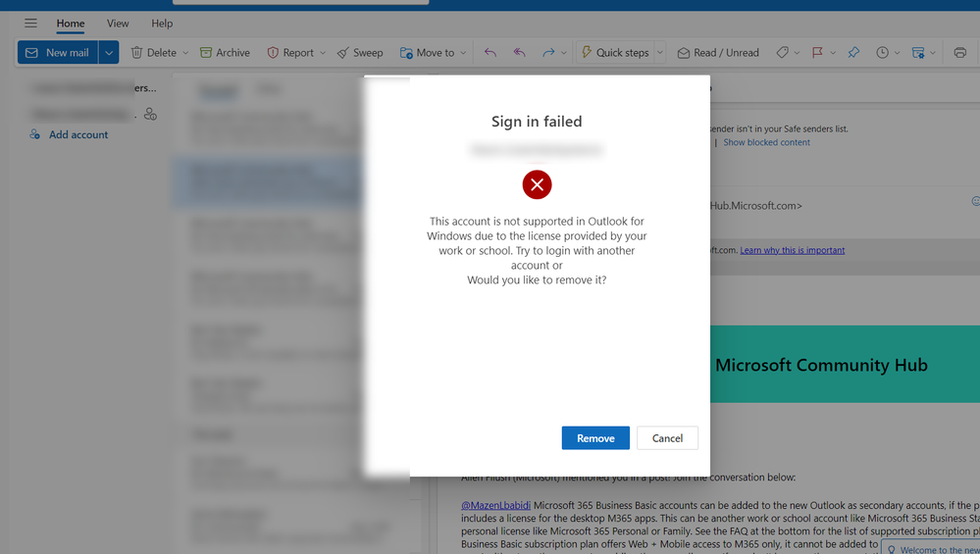Switch to the Home tab
Viewport: 980px width, 554px height.
(71, 24)
